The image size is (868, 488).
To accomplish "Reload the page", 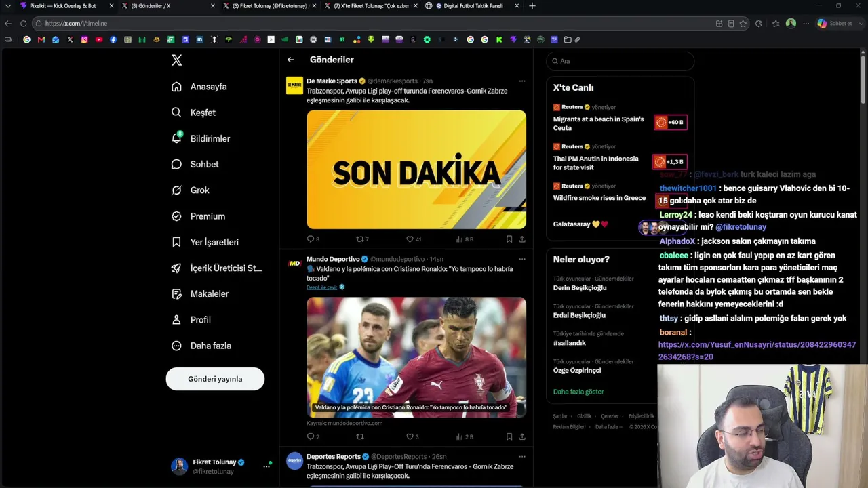I will pyautogui.click(x=23, y=23).
